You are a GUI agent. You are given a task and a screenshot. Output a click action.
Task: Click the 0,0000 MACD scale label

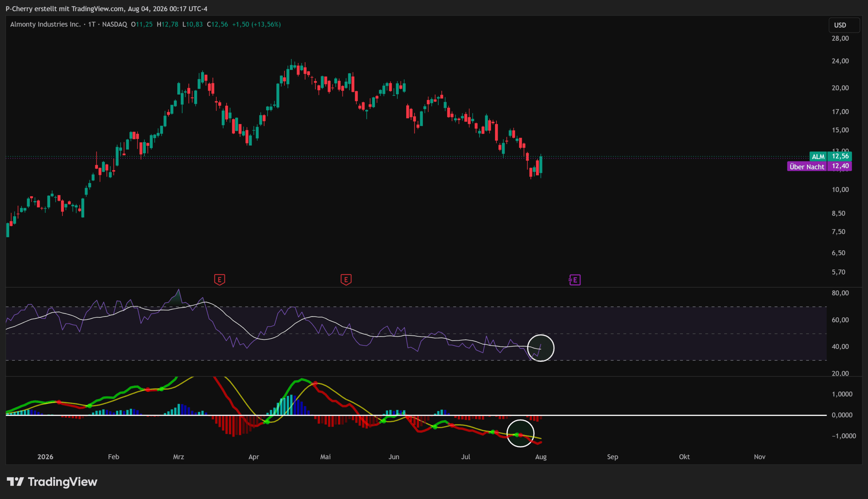tap(842, 415)
